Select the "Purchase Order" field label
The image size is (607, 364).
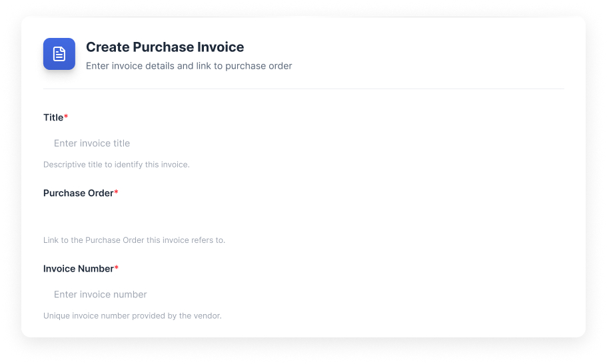pyautogui.click(x=78, y=193)
